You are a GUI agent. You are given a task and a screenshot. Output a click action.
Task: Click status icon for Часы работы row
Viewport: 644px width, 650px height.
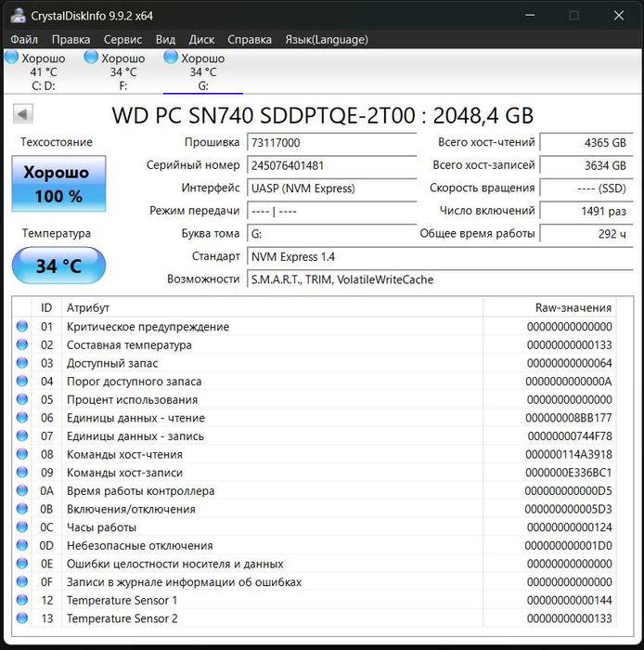22,526
